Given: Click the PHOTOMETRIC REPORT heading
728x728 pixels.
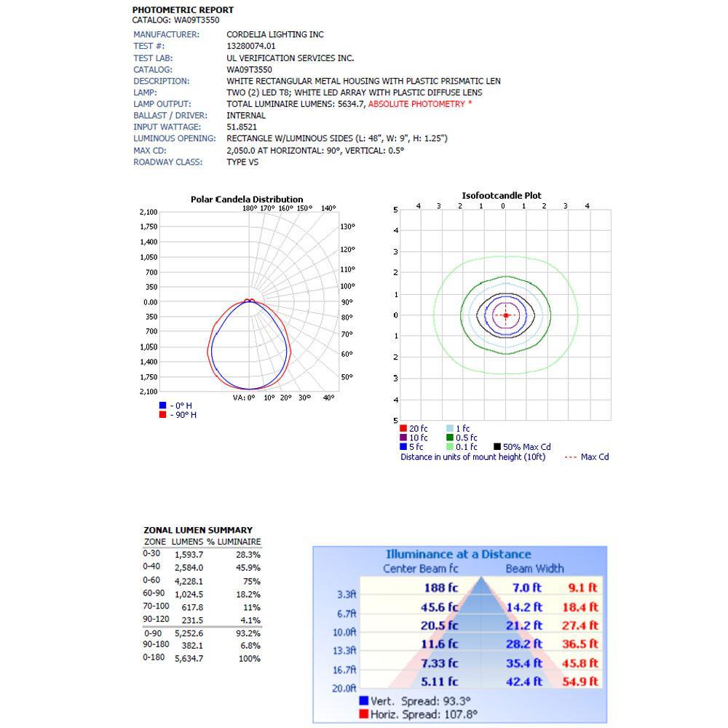Looking at the screenshot, I should click(x=183, y=10).
